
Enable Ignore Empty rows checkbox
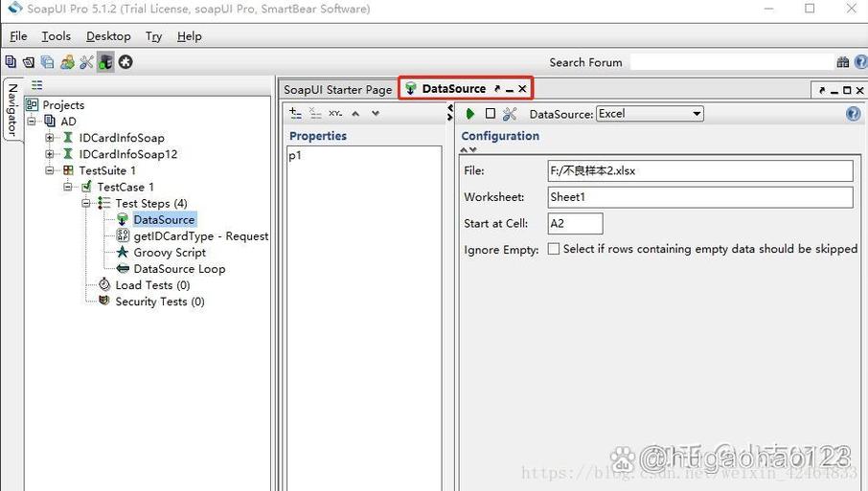click(553, 249)
